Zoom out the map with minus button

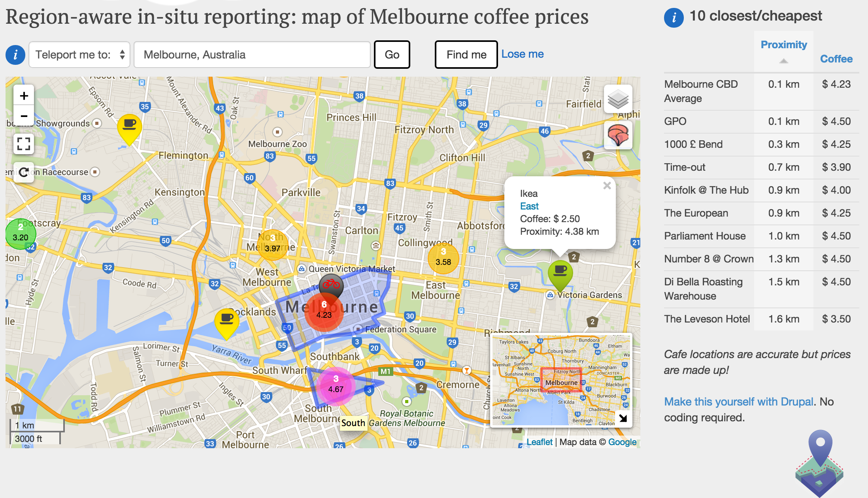click(24, 116)
